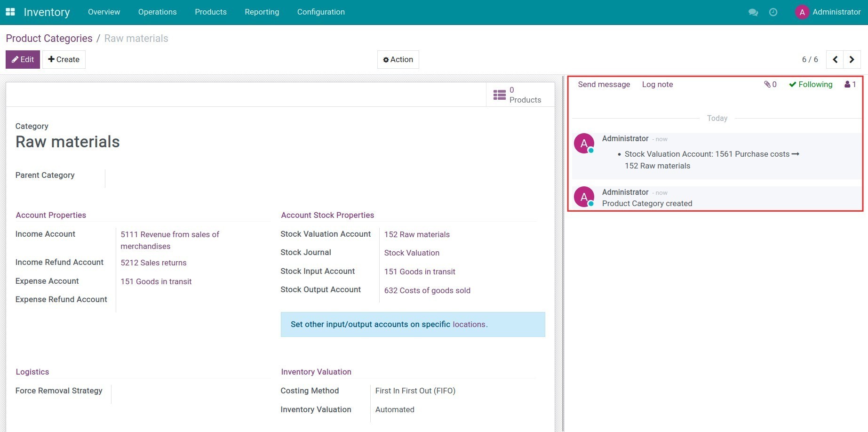Toggle the Following subscription status
The image size is (868, 432).
pos(811,85)
